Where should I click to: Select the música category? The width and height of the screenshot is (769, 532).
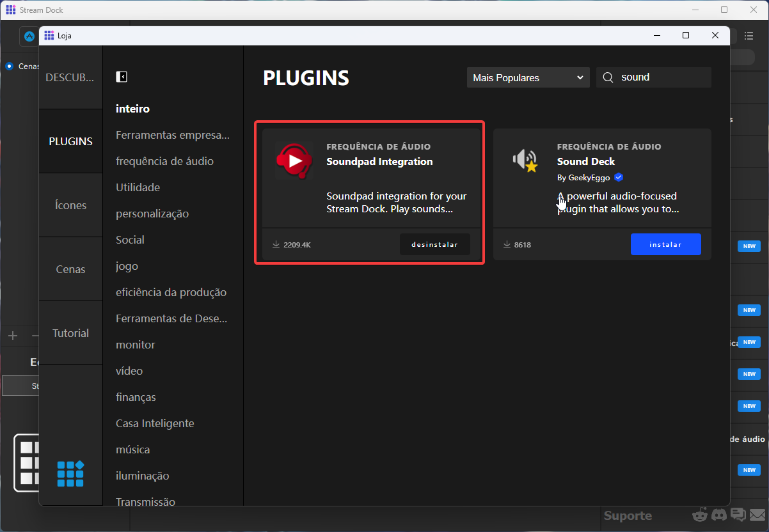(132, 450)
